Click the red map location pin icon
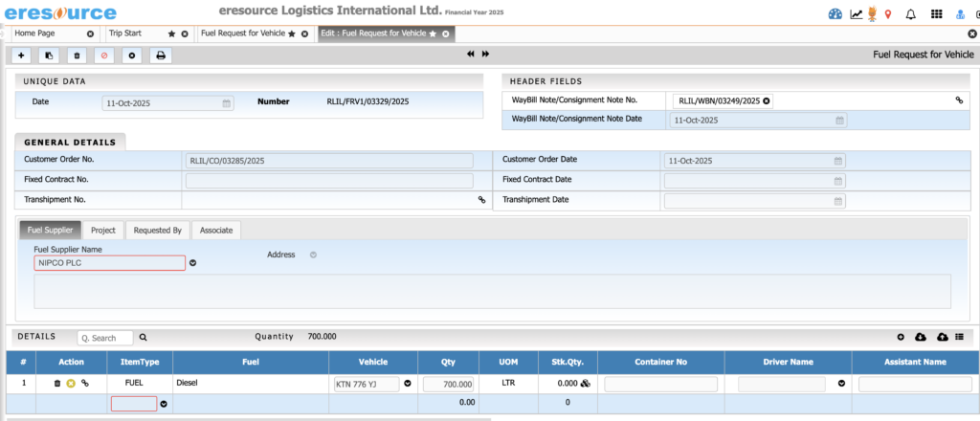Image resolution: width=980 pixels, height=421 pixels. 888,13
